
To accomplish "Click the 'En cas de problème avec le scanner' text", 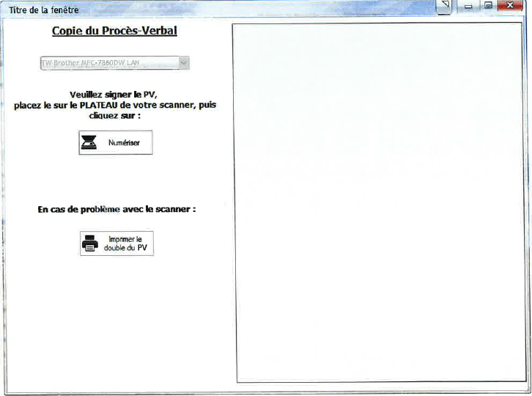I will coord(117,209).
